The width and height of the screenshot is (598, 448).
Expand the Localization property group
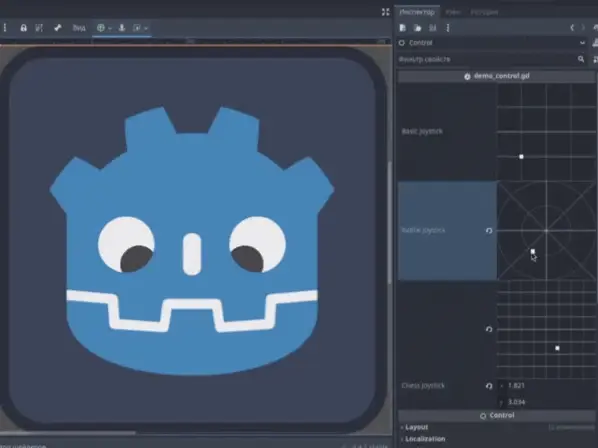425,439
